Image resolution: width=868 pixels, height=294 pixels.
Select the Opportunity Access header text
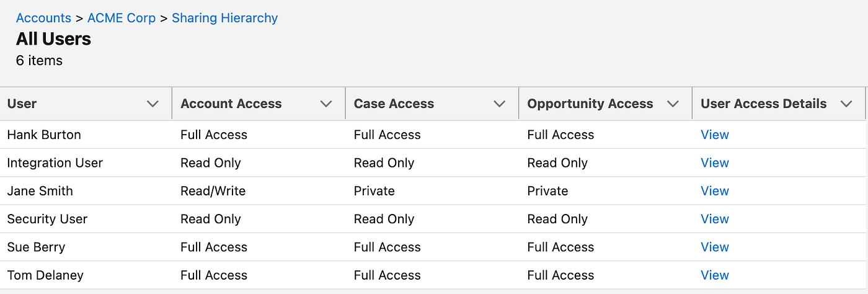[590, 104]
